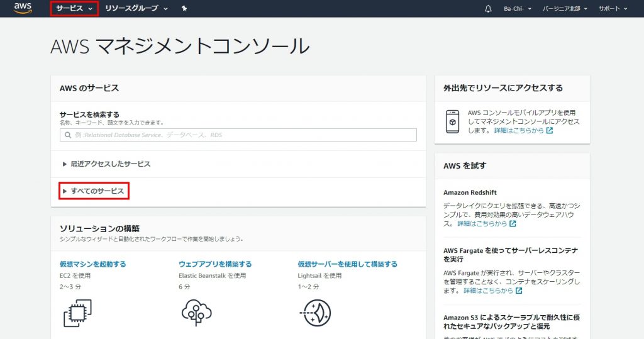The height and width of the screenshot is (339, 644).
Task: Open the バージニア北部 region dropdown
Action: [x=565, y=8]
